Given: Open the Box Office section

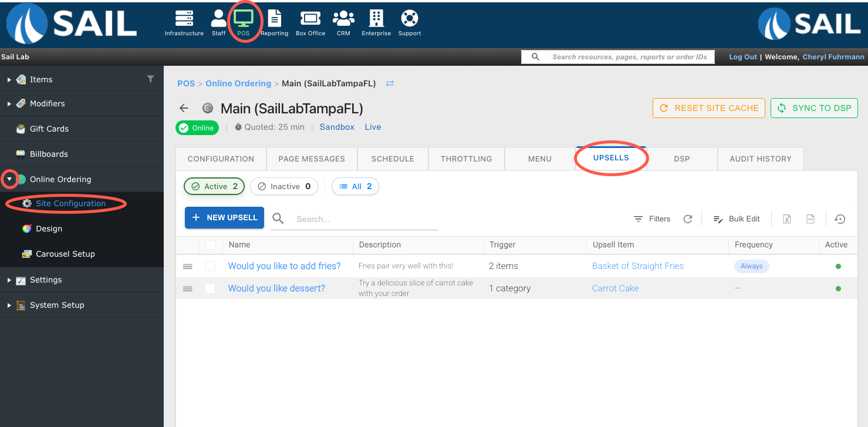Looking at the screenshot, I should [310, 23].
